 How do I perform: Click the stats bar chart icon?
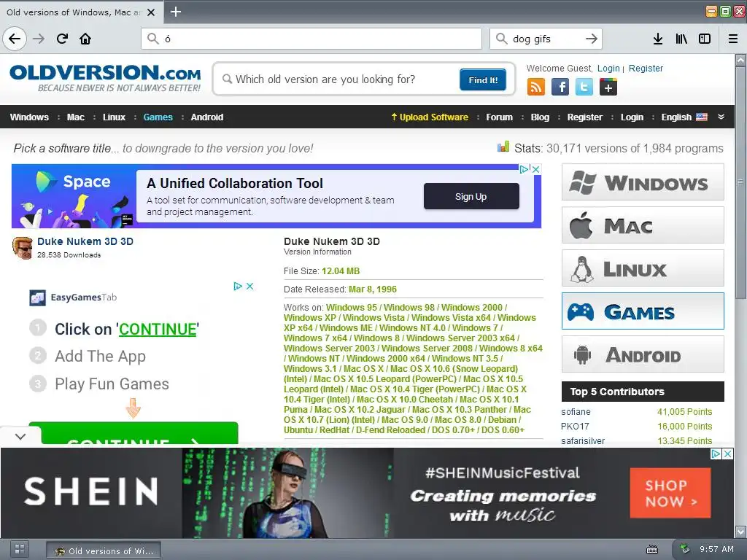[x=503, y=147]
